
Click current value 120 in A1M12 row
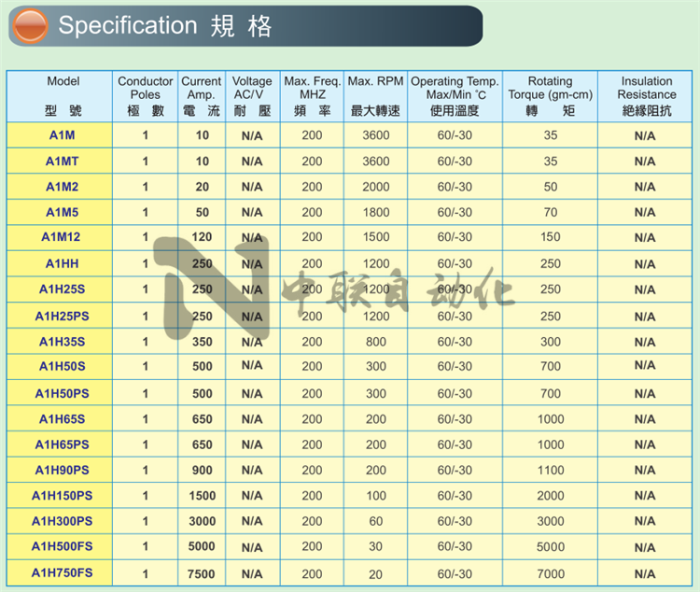(x=202, y=237)
